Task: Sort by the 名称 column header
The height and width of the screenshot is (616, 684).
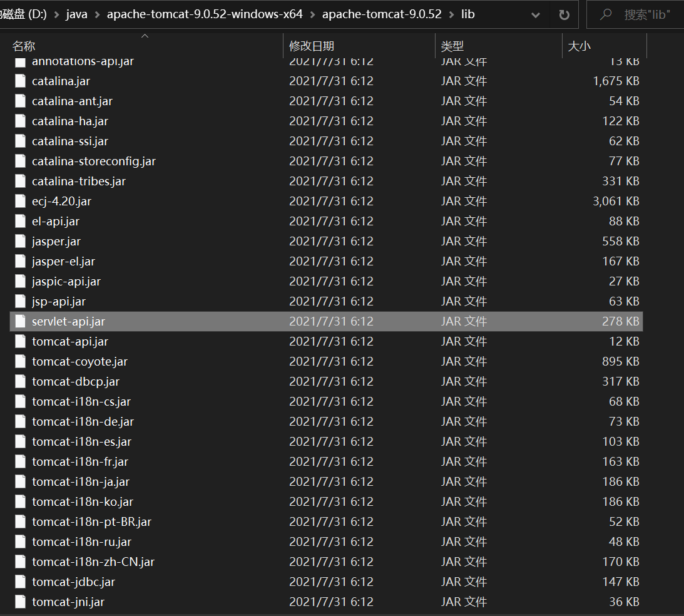Action: [24, 46]
